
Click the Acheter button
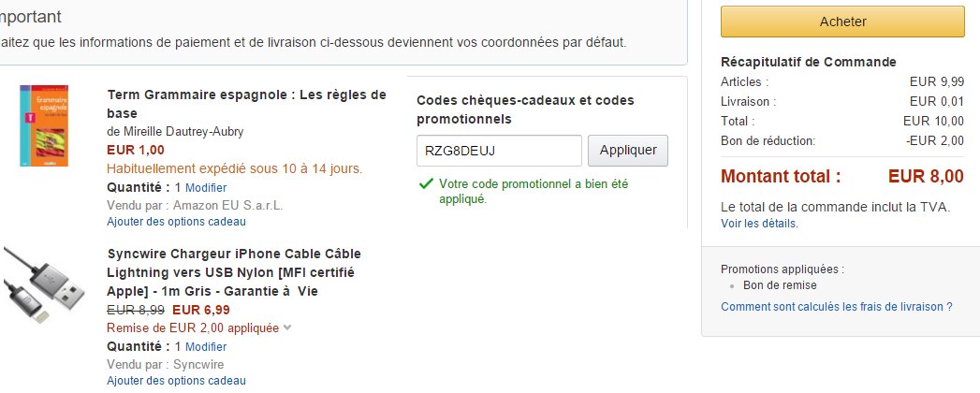click(842, 22)
